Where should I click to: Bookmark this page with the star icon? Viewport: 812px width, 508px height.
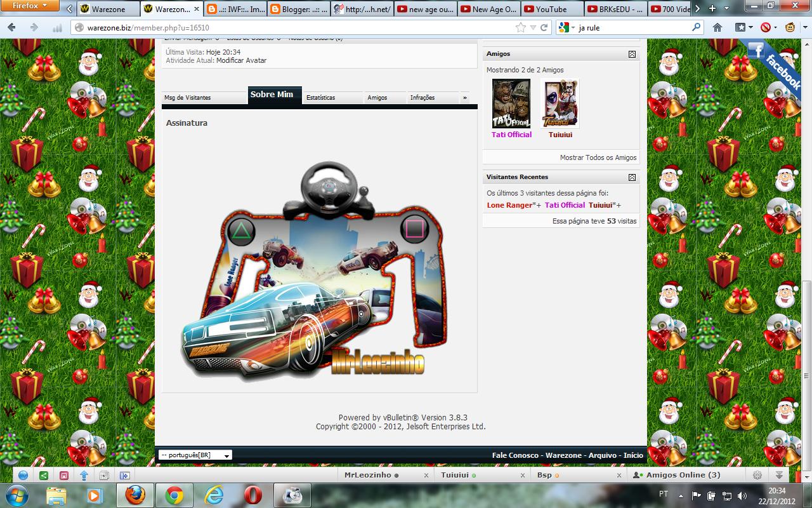pos(521,27)
